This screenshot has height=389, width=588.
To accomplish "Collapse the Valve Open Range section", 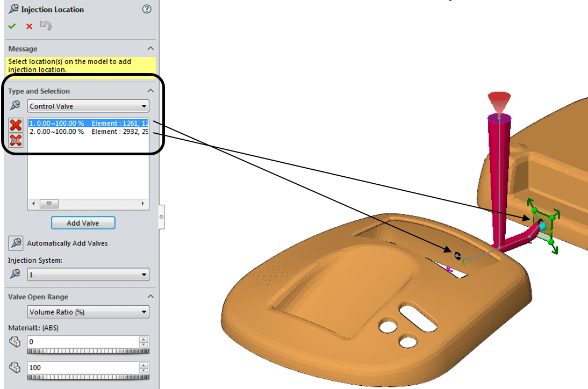I will click(150, 297).
